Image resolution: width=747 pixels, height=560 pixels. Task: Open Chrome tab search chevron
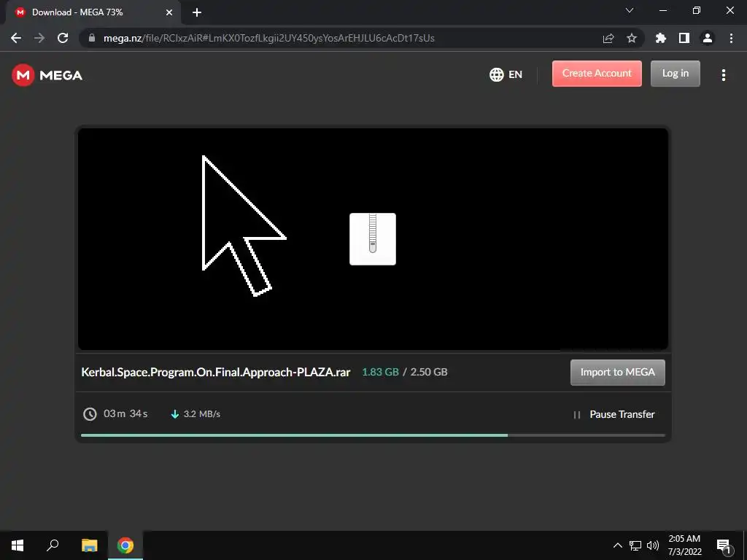[630, 10]
